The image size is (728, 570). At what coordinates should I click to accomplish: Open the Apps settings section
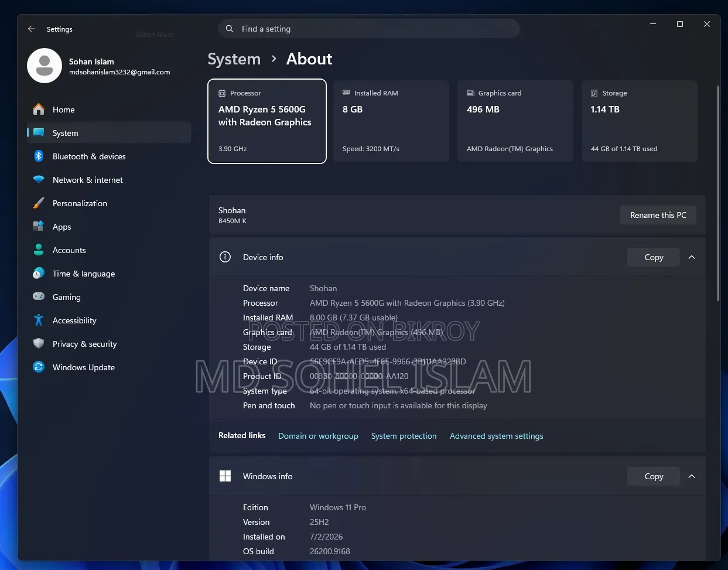click(109, 227)
